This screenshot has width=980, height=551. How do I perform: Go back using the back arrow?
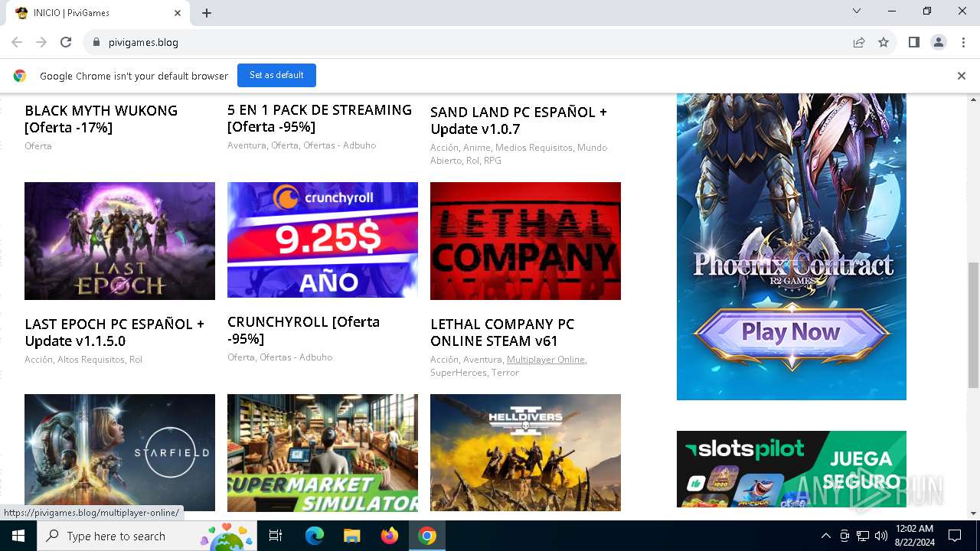17,42
